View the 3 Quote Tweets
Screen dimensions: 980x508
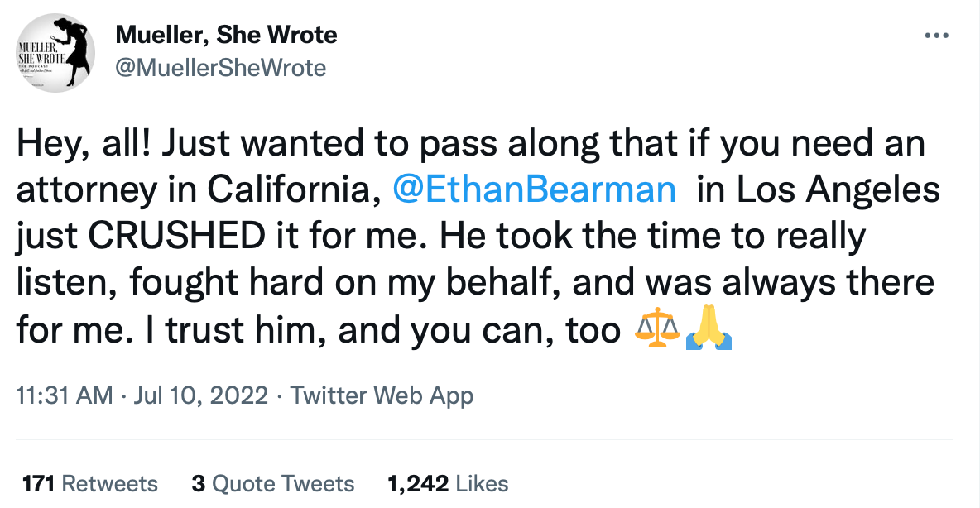click(x=272, y=483)
